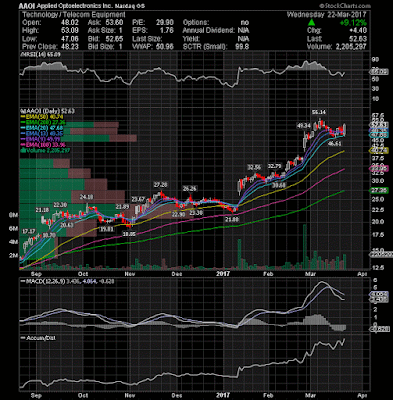
Task: Click the green EMA(200) value tag on right axis
Action: (x=379, y=190)
